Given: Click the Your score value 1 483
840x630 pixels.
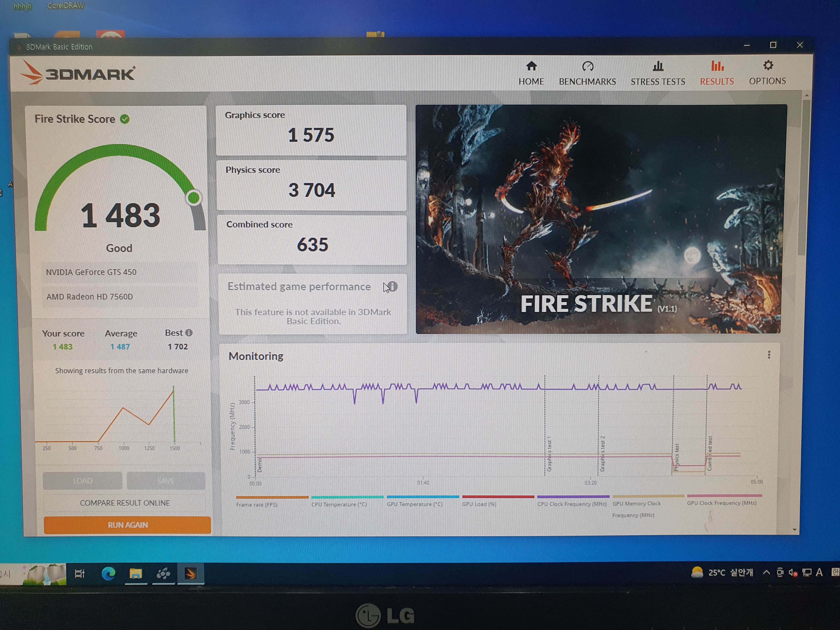Looking at the screenshot, I should click(x=62, y=347).
